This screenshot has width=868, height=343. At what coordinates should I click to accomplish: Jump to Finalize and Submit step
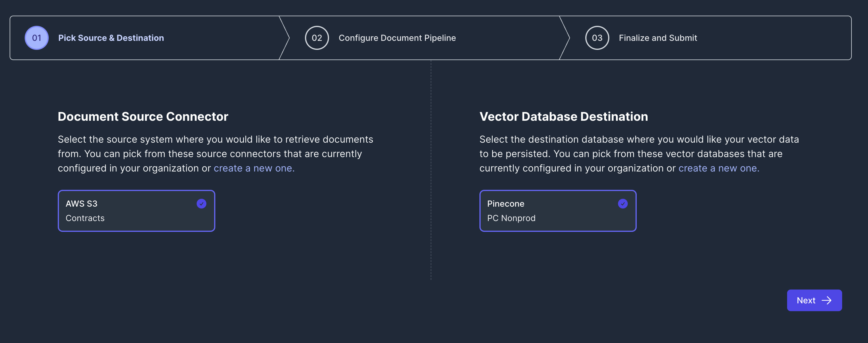click(x=657, y=38)
